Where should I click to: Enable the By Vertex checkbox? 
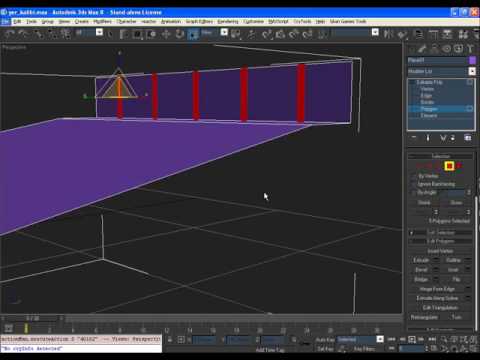coord(414,176)
